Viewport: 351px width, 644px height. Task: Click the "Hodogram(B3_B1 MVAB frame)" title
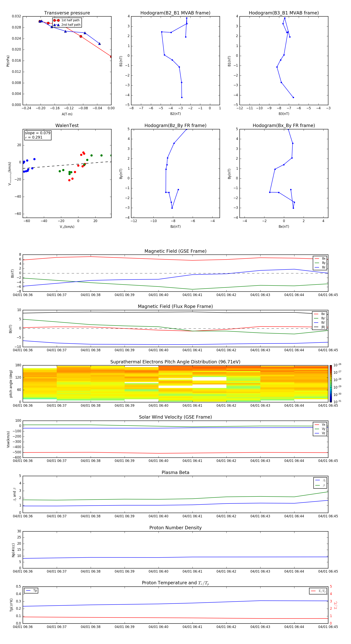click(284, 13)
